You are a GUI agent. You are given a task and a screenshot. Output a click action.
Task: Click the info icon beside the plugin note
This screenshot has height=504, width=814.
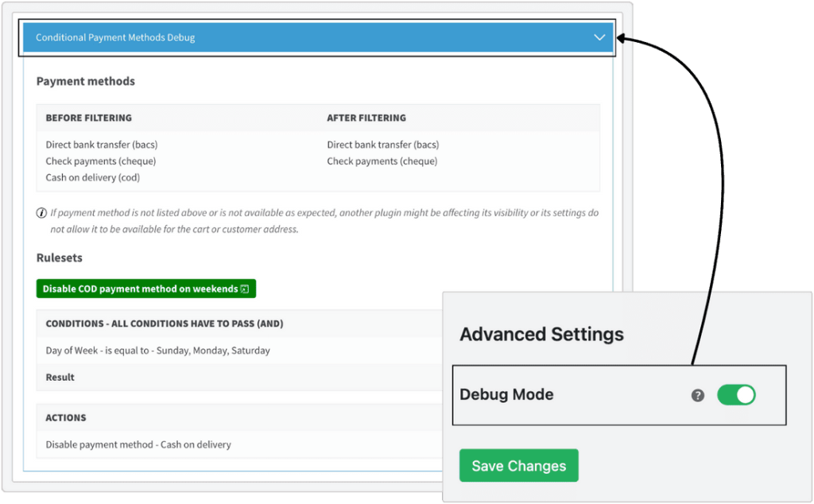point(41,213)
